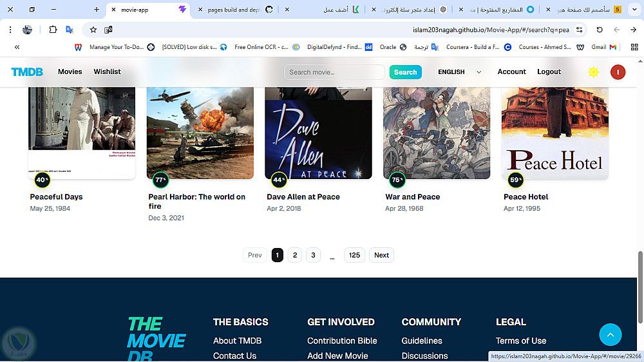Open the Gmail bookmark

604,47
